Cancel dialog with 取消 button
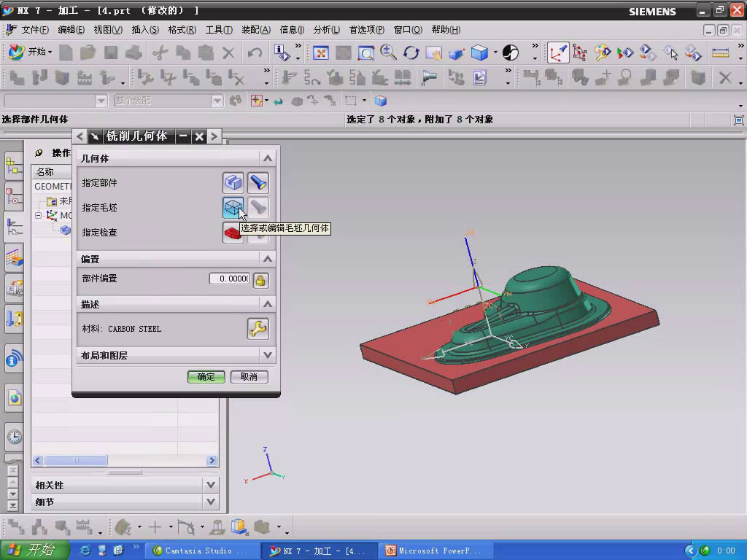Viewport: 747px width, 560px height. click(x=249, y=377)
